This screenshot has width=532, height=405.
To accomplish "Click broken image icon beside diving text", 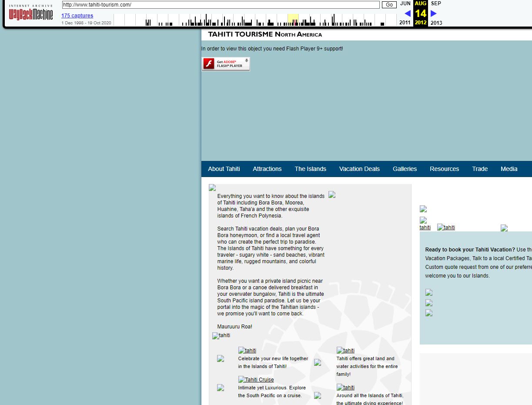I will (x=318, y=395).
